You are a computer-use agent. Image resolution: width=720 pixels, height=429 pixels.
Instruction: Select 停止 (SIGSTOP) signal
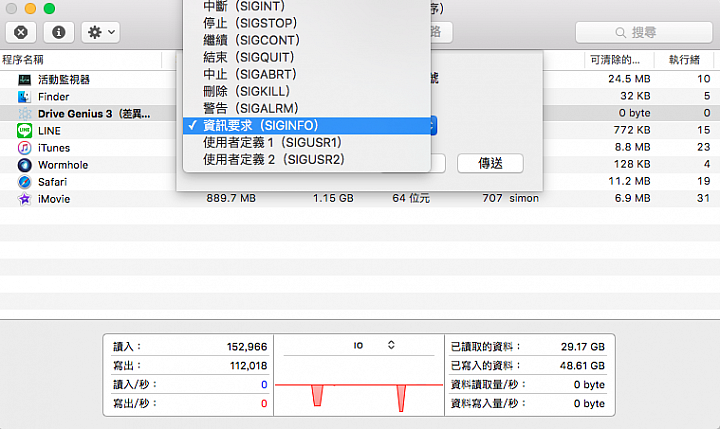(x=306, y=23)
